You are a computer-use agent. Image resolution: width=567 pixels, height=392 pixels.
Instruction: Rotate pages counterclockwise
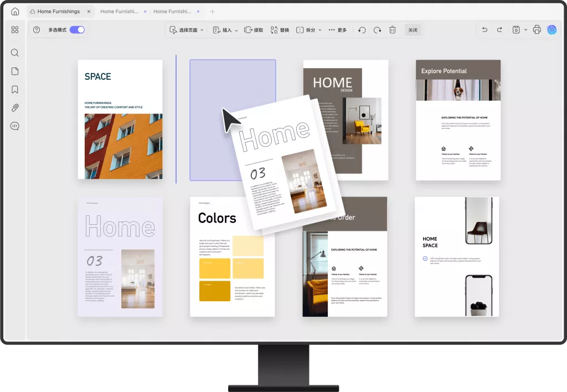(x=362, y=30)
